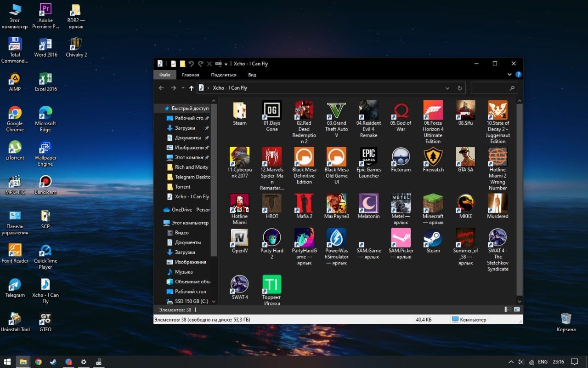This screenshot has height=368, width=588.
Task: Open Корзина on the desktop
Action: pyautogui.click(x=566, y=322)
